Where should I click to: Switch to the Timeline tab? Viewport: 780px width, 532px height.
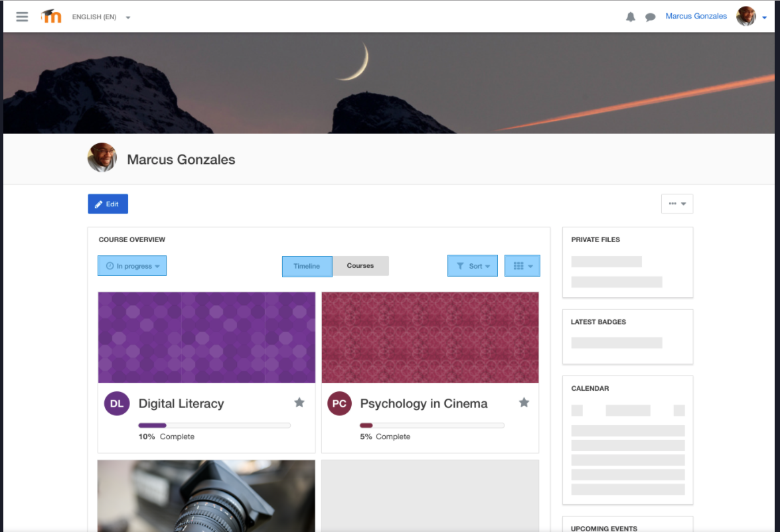click(x=307, y=267)
